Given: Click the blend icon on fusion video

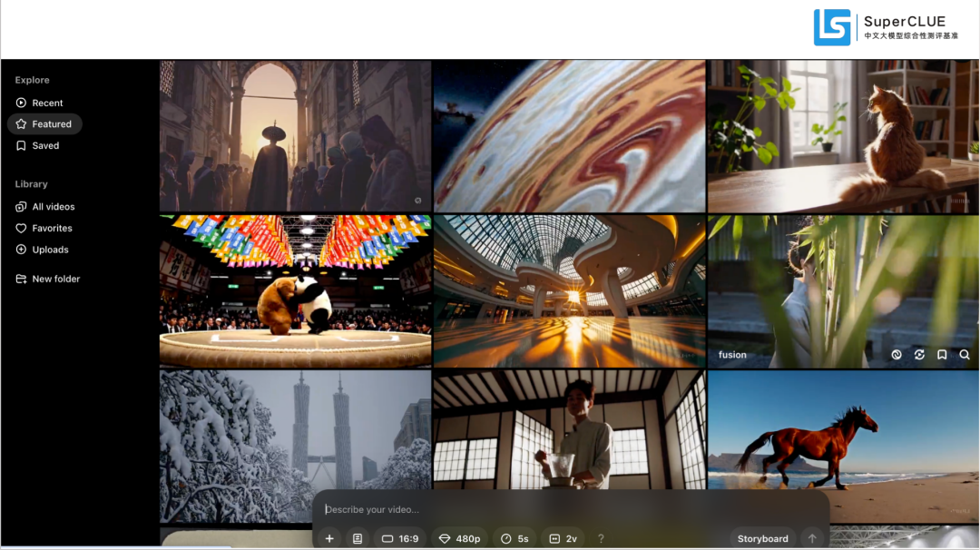Looking at the screenshot, I should (x=897, y=354).
